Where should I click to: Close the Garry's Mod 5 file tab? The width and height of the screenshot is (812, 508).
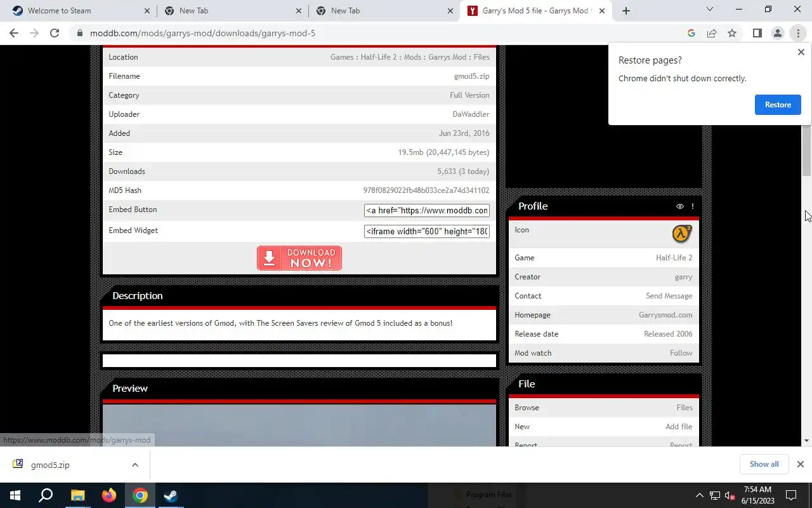602,11
